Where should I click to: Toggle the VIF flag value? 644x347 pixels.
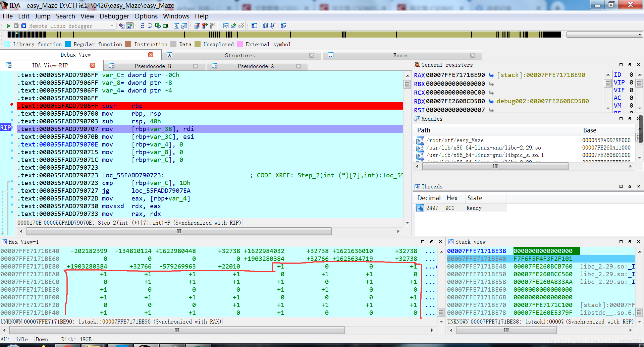(x=631, y=90)
